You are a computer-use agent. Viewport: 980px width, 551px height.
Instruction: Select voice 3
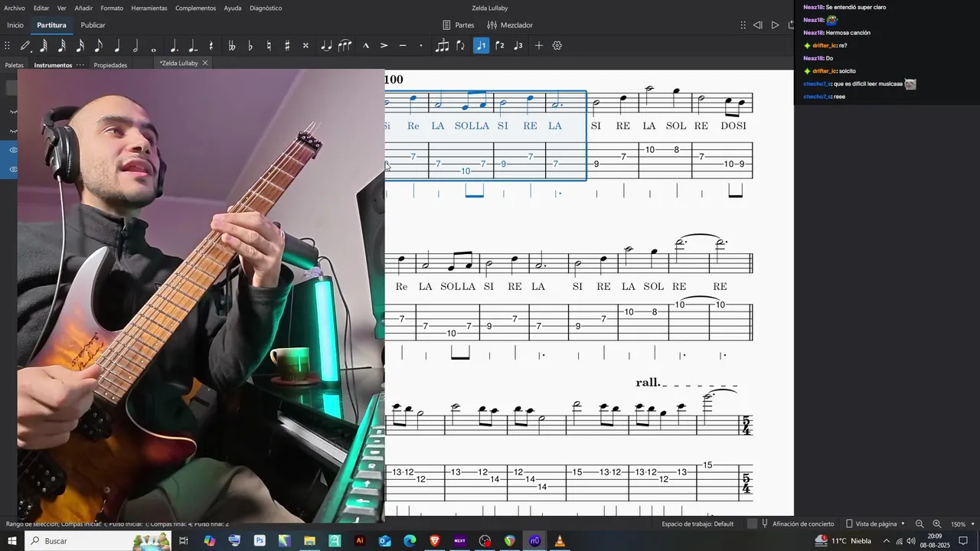[x=518, y=46]
